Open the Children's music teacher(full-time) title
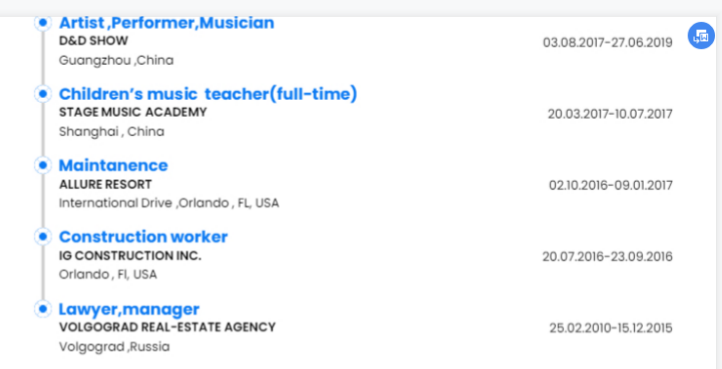 click(208, 94)
